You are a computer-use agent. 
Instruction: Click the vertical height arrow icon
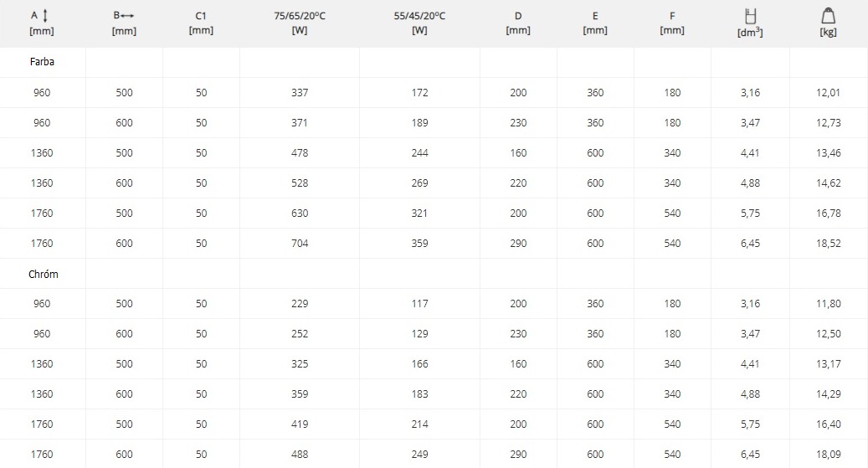point(45,16)
